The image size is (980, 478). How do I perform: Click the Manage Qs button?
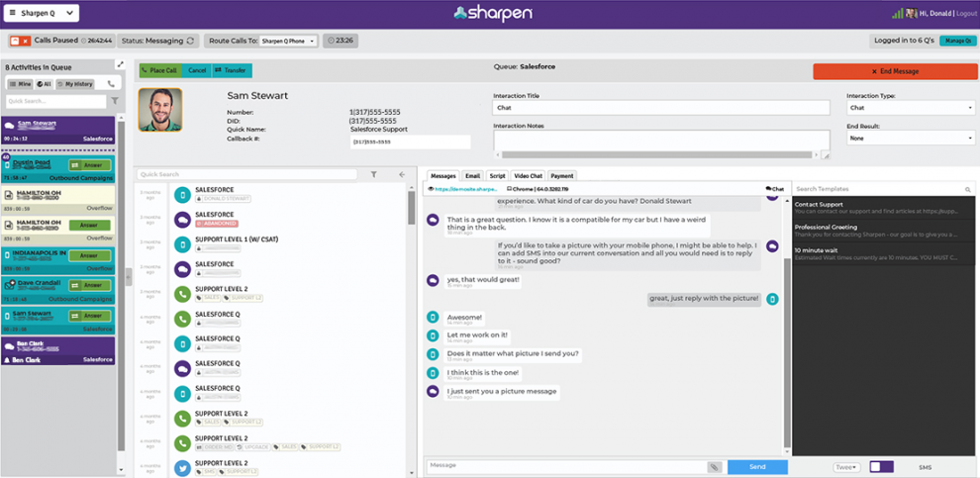coord(958,41)
